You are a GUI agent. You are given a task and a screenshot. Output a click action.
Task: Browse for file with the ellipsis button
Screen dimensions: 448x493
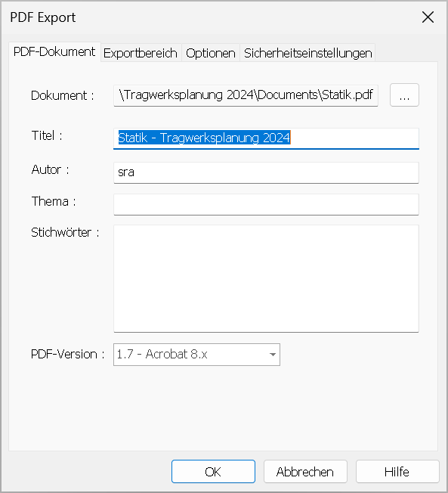pyautogui.click(x=404, y=95)
